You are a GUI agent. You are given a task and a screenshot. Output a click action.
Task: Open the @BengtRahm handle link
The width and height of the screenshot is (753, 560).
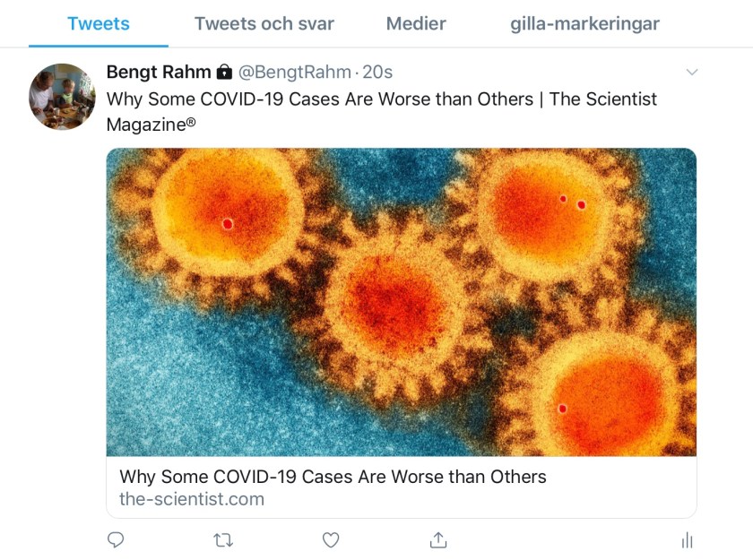[x=294, y=73]
